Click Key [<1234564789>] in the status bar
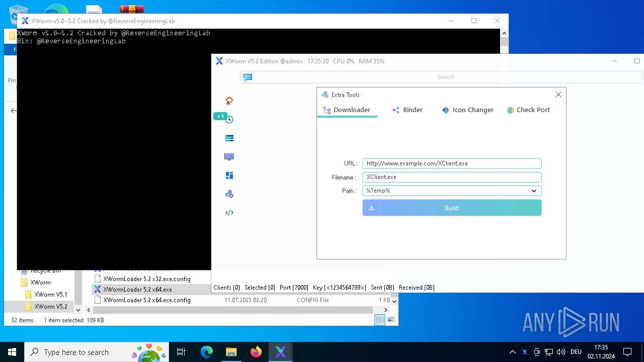Screen dimensions: 644x362 [x=340, y=288]
